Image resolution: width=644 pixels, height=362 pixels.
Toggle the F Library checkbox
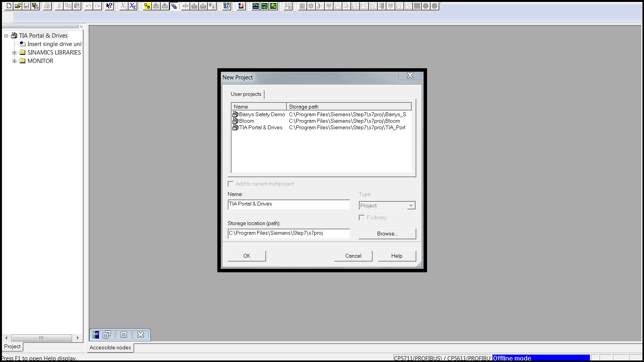tap(361, 217)
